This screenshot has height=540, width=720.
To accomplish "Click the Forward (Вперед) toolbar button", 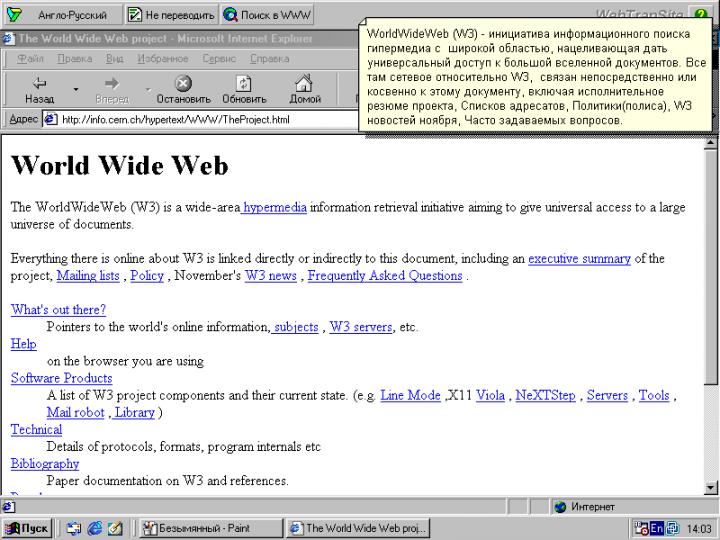I will 112,90.
